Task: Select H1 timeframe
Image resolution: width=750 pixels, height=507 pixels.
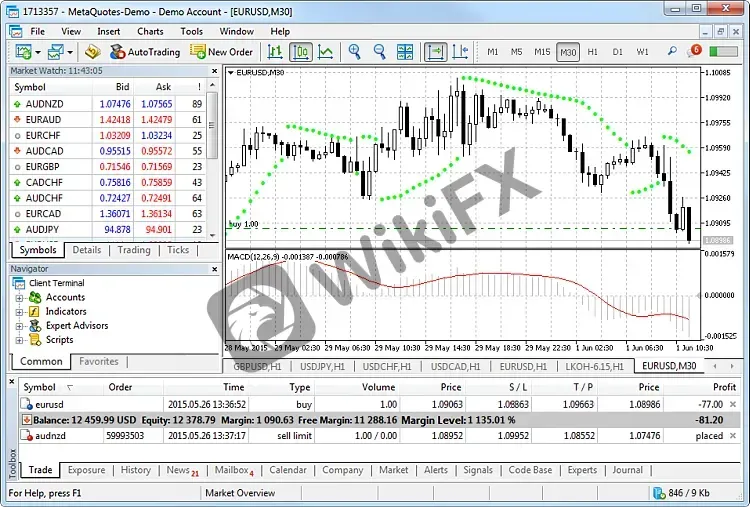Action: (x=593, y=52)
